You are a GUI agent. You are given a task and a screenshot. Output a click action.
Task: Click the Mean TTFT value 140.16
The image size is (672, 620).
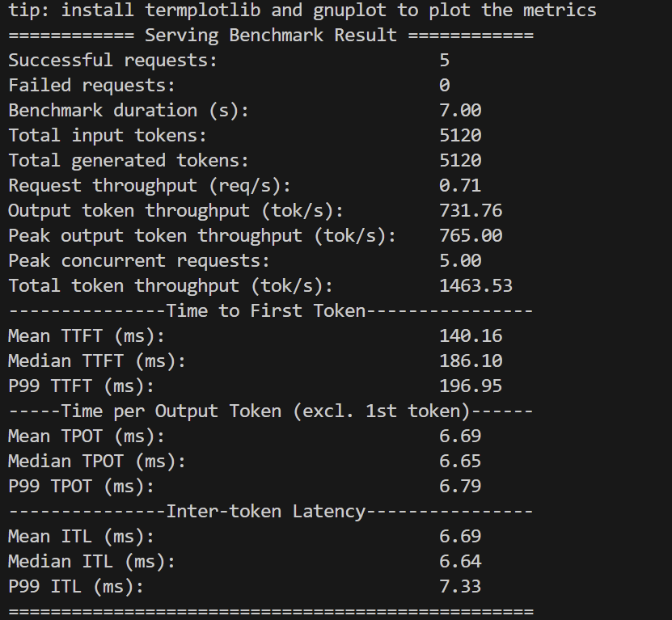click(471, 336)
